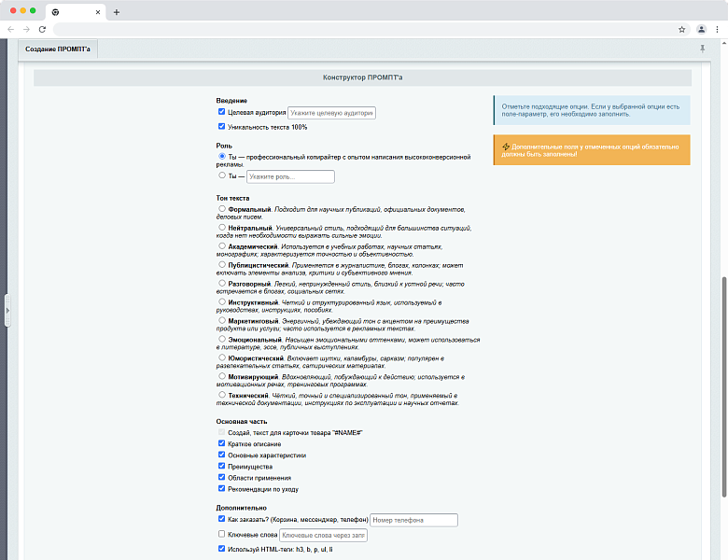This screenshot has height=560, width=728.
Task: Uncheck the Преимущества option
Action: pos(222,466)
